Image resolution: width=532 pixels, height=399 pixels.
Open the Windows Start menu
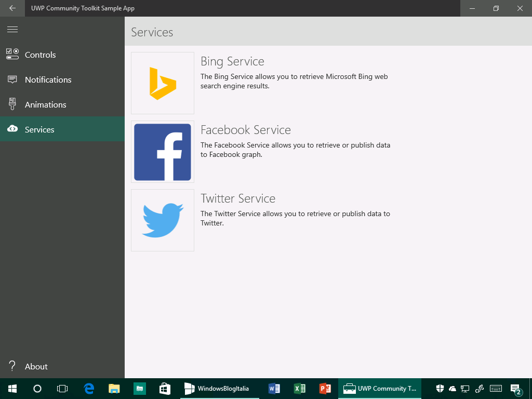[x=12, y=389]
